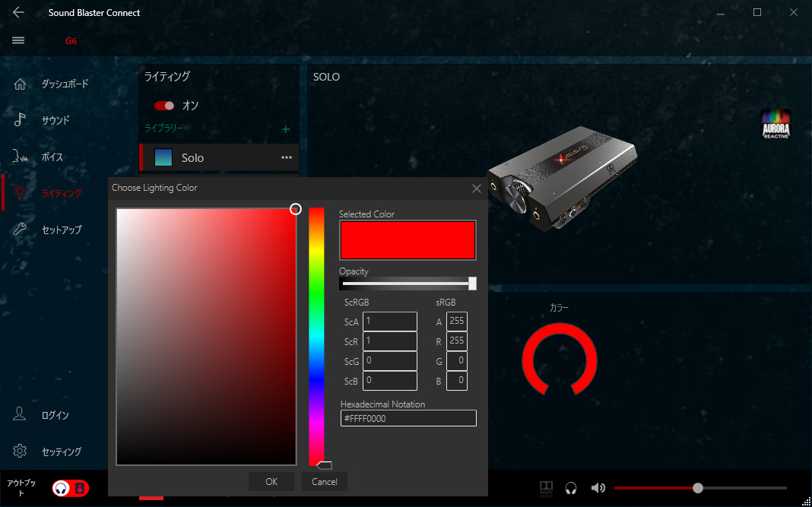Add a new lighting library preset
The image size is (812, 507).
(286, 129)
